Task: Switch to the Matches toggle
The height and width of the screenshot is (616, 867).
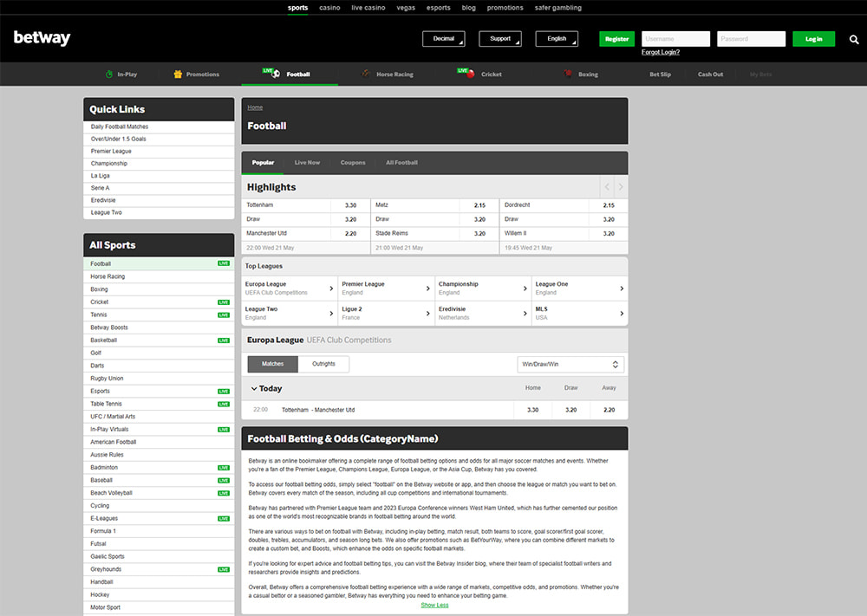Action: point(272,364)
